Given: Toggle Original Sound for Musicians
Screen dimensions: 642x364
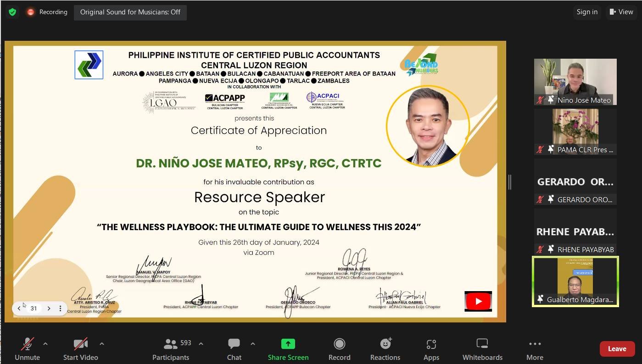Looking at the screenshot, I should click(130, 12).
